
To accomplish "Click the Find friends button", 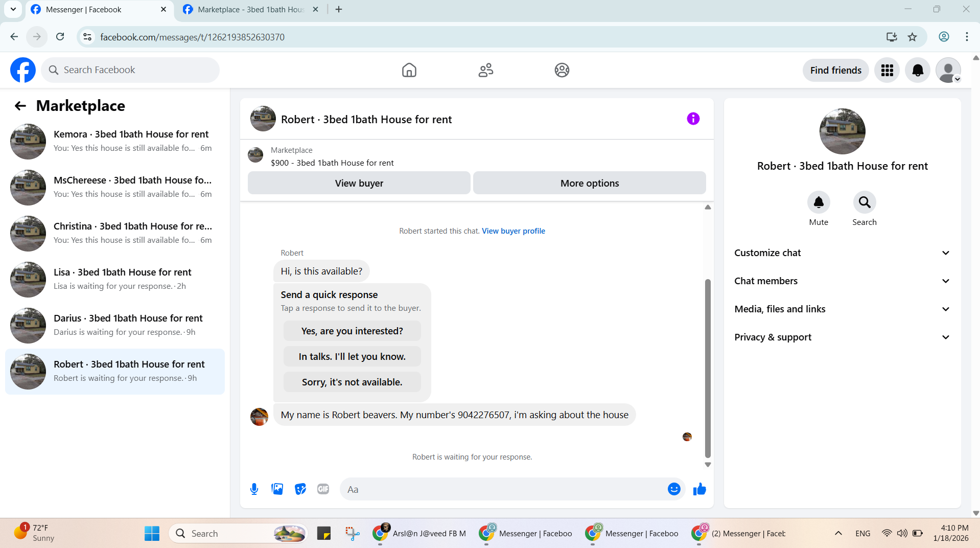I will pyautogui.click(x=836, y=70).
